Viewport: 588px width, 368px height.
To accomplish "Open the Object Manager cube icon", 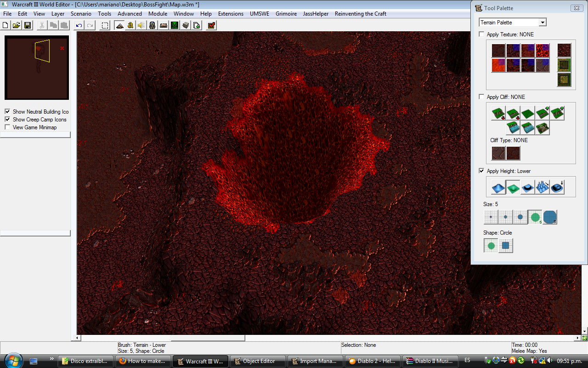I will coord(186,25).
